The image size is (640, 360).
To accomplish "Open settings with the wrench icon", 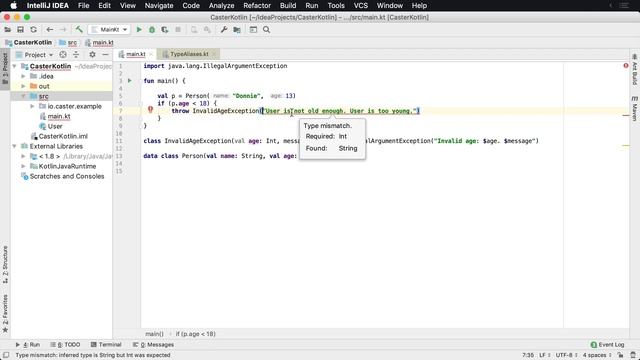I will point(224,30).
